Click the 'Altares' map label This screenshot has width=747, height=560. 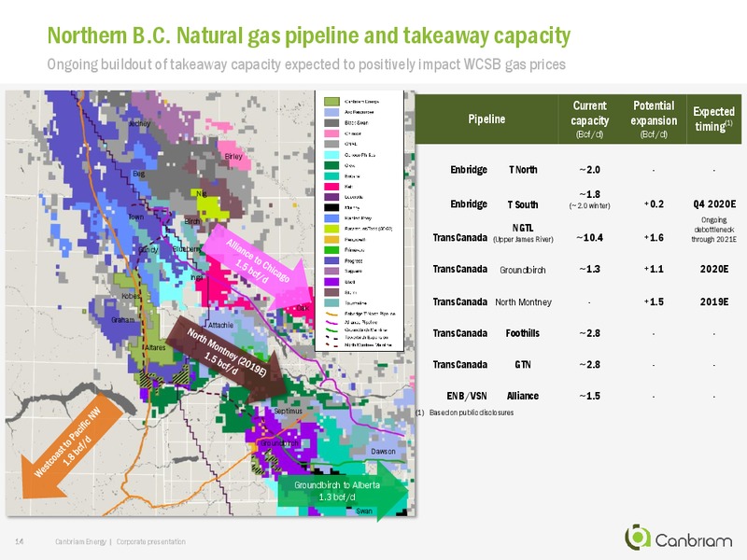(x=155, y=347)
